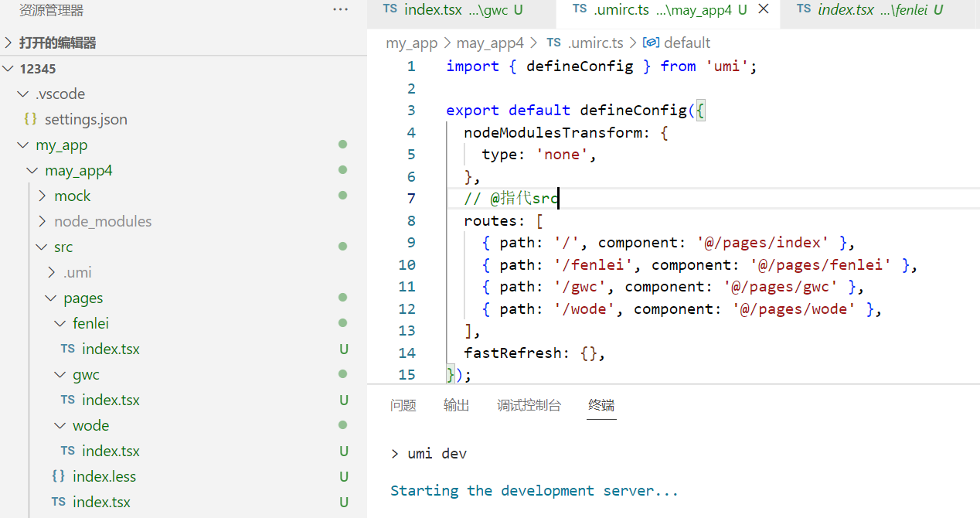980x518 pixels.
Task: Click the symbol icon before default in breadcrumb
Action: coord(651,43)
